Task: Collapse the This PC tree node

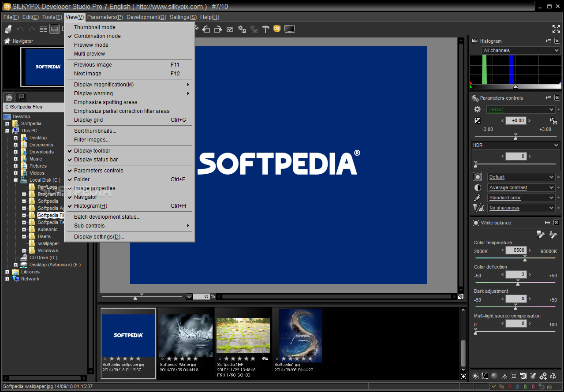Action: (x=7, y=131)
